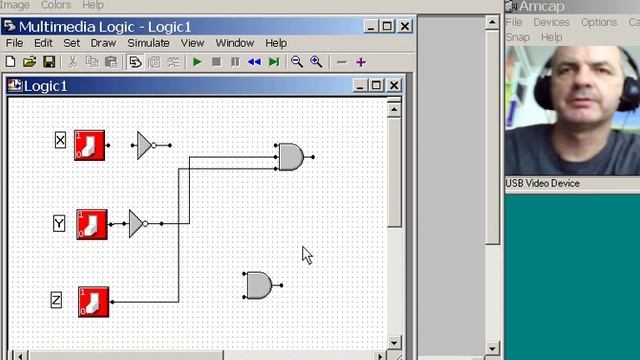
Task: Select the Z text label
Action: [x=56, y=300]
